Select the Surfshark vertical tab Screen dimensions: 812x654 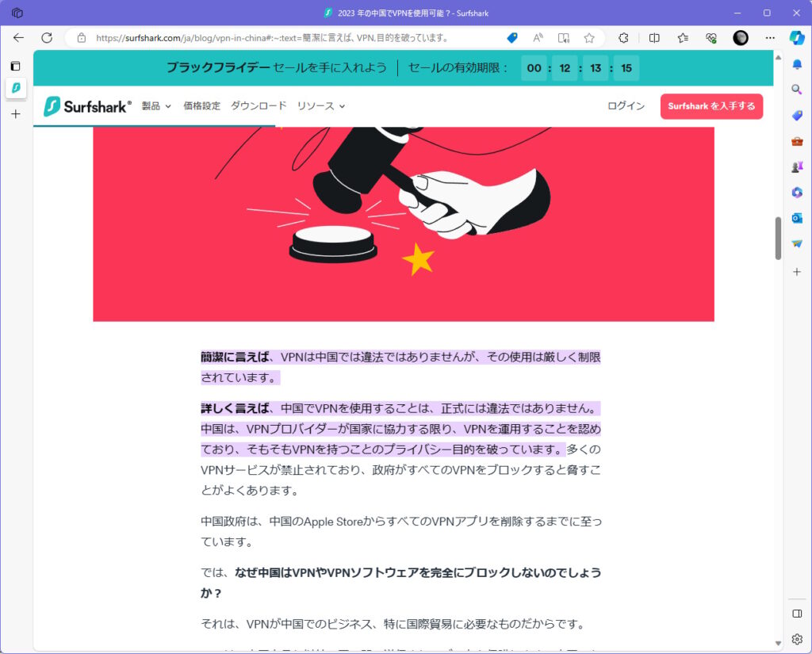[x=16, y=88]
